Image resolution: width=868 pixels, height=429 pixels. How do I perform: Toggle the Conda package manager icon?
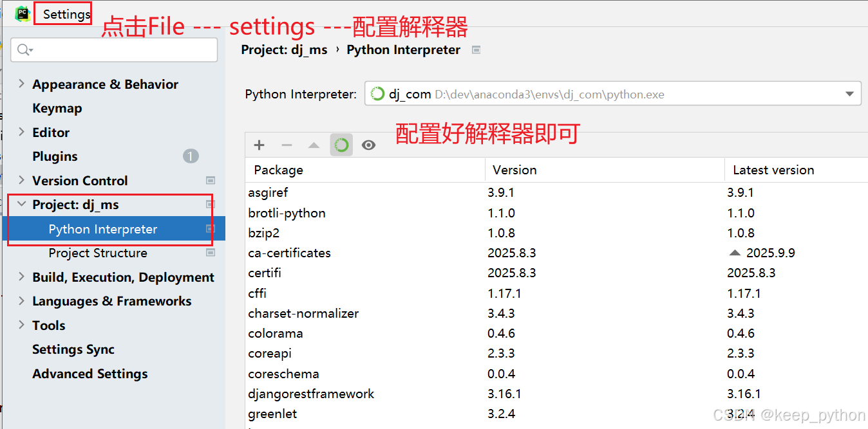(341, 145)
